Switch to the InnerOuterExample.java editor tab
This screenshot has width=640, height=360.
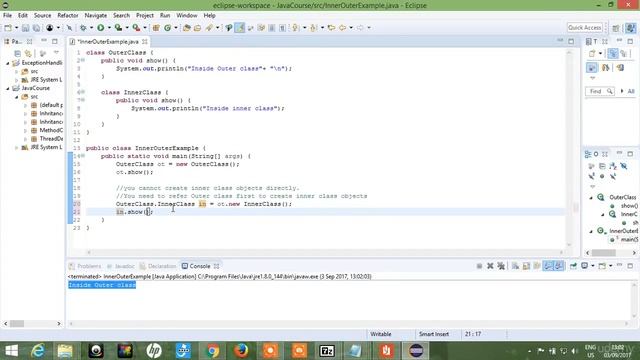coord(108,42)
